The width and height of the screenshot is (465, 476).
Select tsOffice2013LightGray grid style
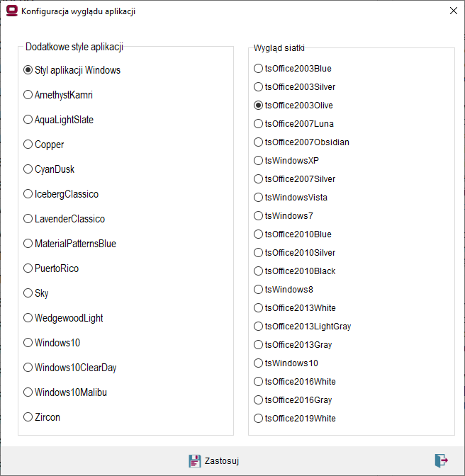click(x=302, y=326)
